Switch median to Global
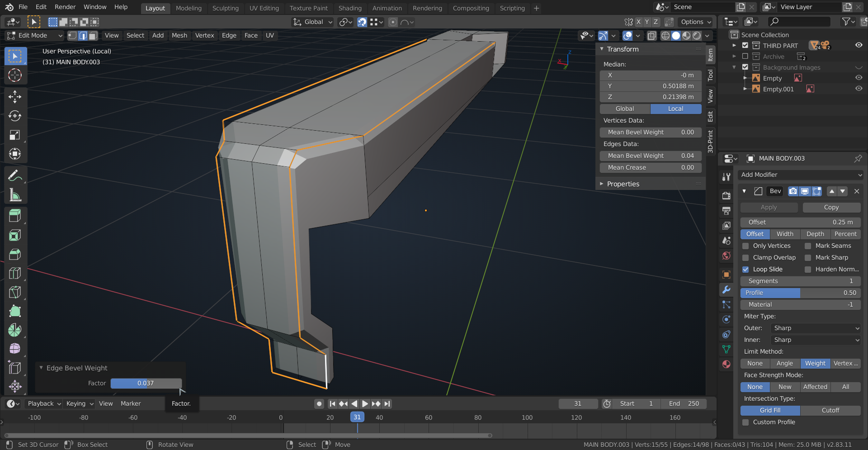 (625, 109)
